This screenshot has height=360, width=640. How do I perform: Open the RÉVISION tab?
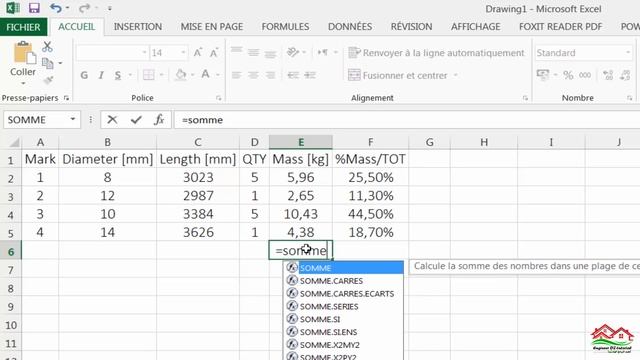click(411, 27)
